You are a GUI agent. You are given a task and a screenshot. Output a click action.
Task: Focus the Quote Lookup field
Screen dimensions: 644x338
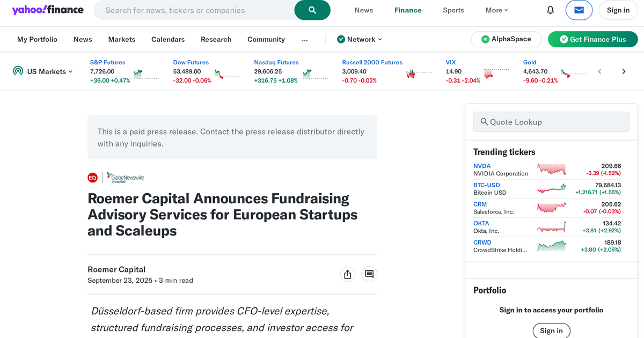point(551,122)
